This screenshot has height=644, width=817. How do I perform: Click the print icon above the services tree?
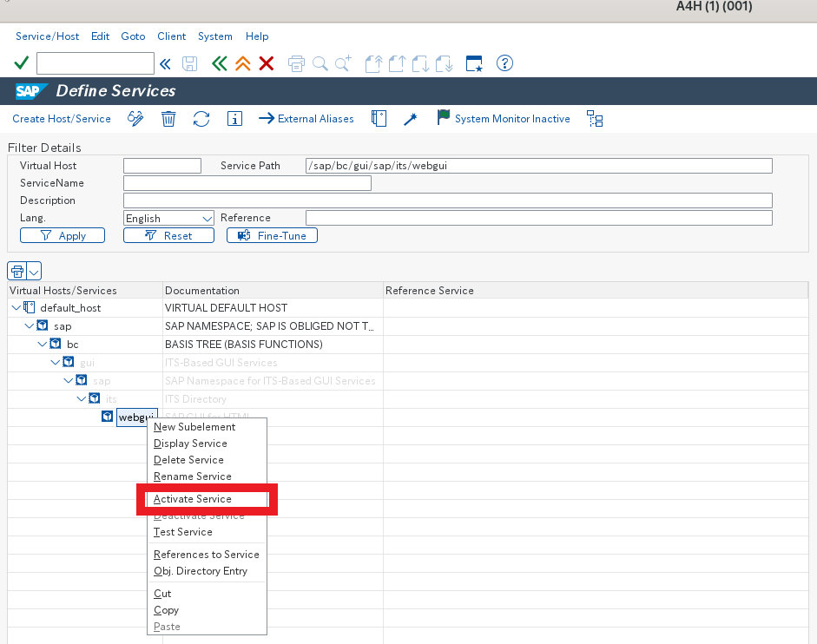pyautogui.click(x=17, y=272)
